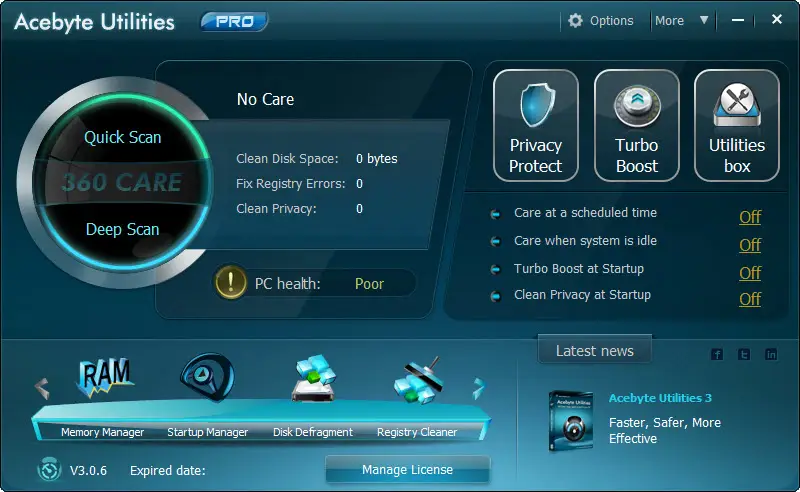
Task: Launch the Turbo Boost tile
Action: (637, 126)
